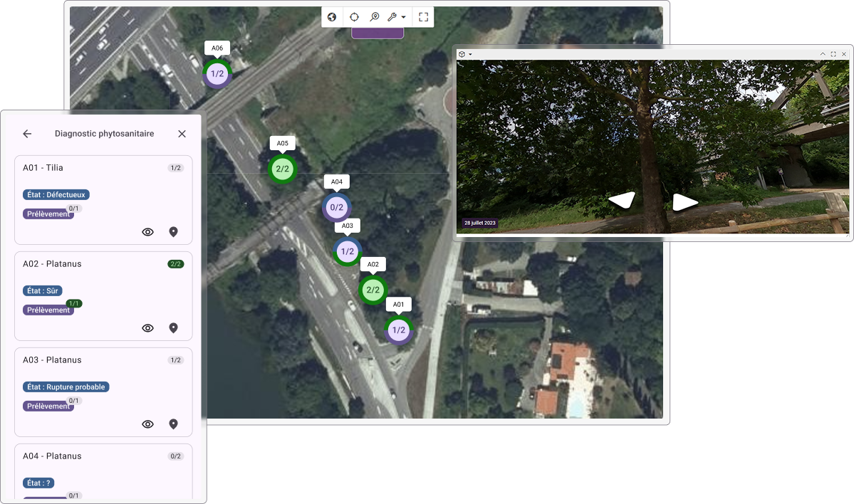Screen dimensions: 854x504
Task: Locate A03 - Platanus with pin icon
Action: point(173,424)
